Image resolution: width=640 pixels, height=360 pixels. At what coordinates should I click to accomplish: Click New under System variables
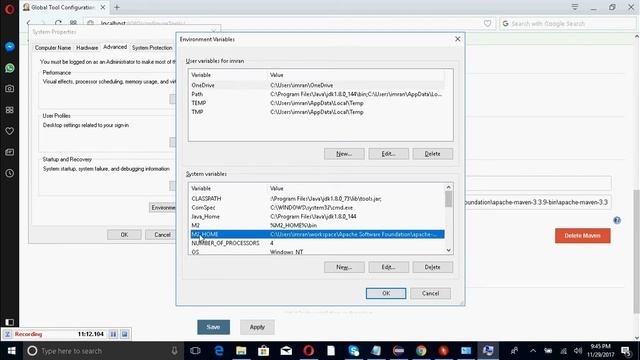[344, 267]
